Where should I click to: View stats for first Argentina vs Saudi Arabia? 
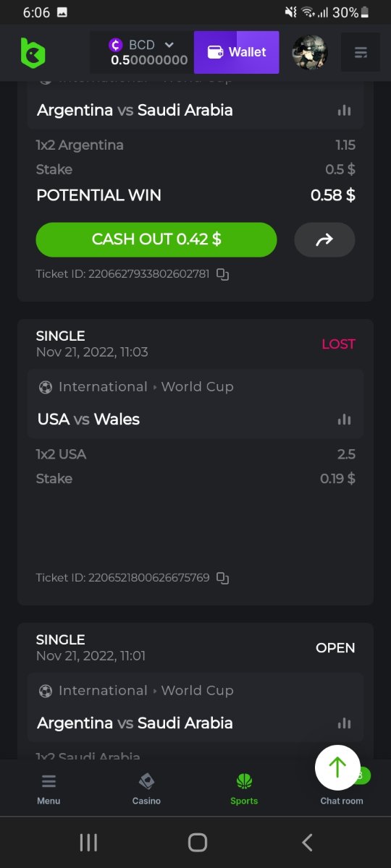345,110
